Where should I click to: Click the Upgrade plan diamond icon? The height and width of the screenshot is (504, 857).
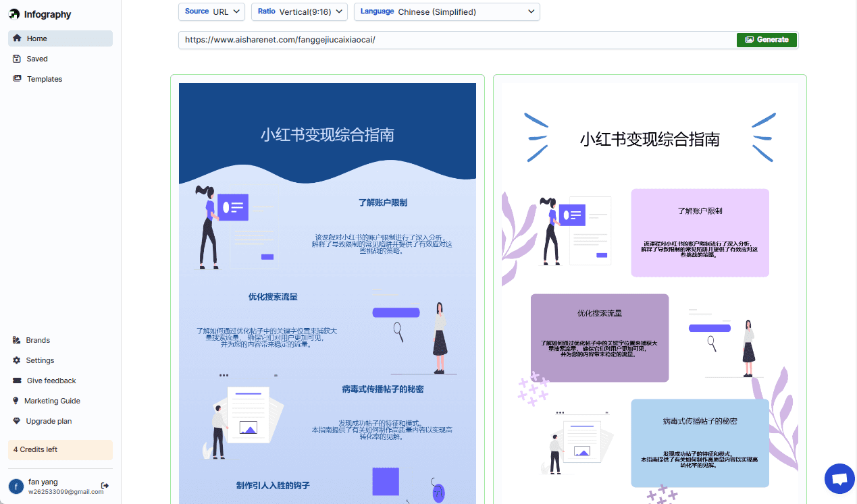tap(17, 421)
